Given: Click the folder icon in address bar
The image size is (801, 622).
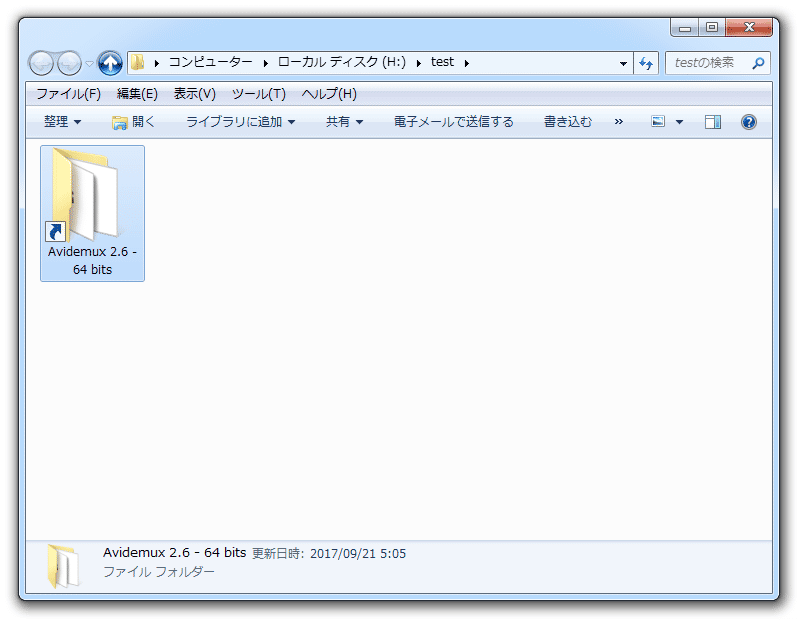Looking at the screenshot, I should [138, 62].
